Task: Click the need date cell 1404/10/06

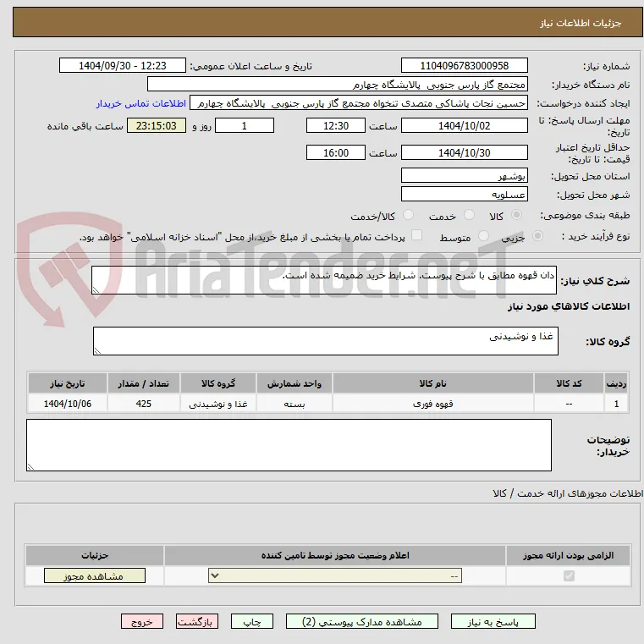Action: [x=68, y=404]
